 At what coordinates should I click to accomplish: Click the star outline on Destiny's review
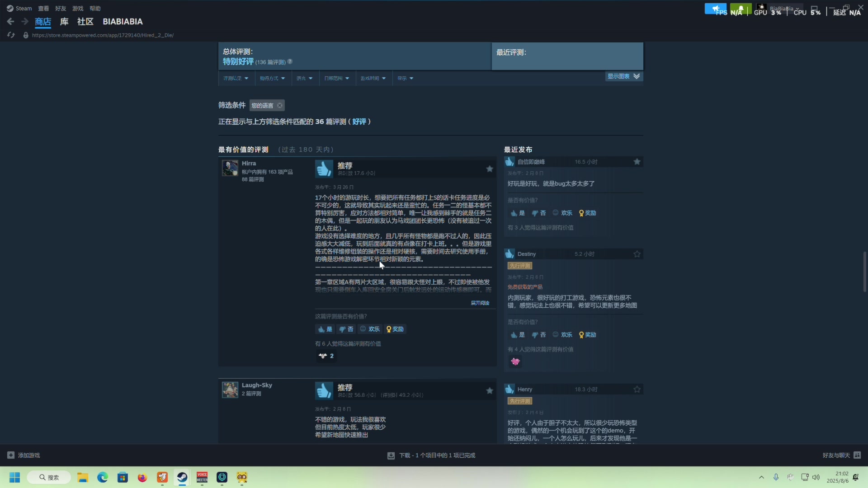click(637, 254)
